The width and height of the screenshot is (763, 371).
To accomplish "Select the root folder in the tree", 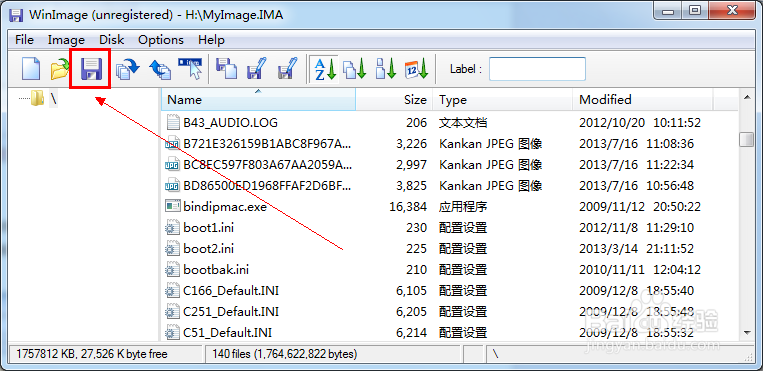I will click(x=44, y=98).
